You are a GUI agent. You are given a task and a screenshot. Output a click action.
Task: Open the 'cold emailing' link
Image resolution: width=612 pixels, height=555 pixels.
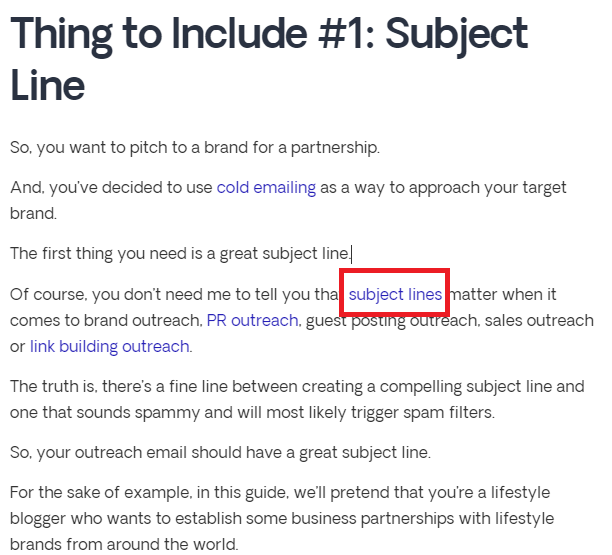click(x=266, y=188)
